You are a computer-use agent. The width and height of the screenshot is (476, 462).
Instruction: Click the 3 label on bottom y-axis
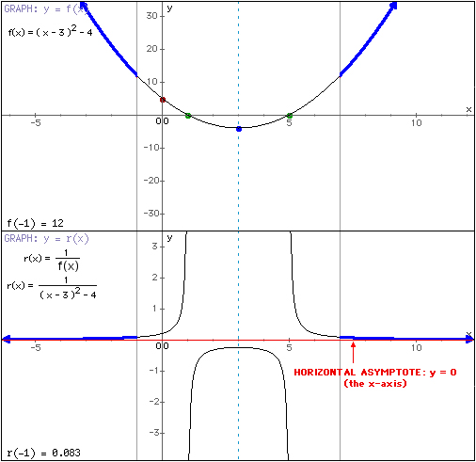pos(154,247)
